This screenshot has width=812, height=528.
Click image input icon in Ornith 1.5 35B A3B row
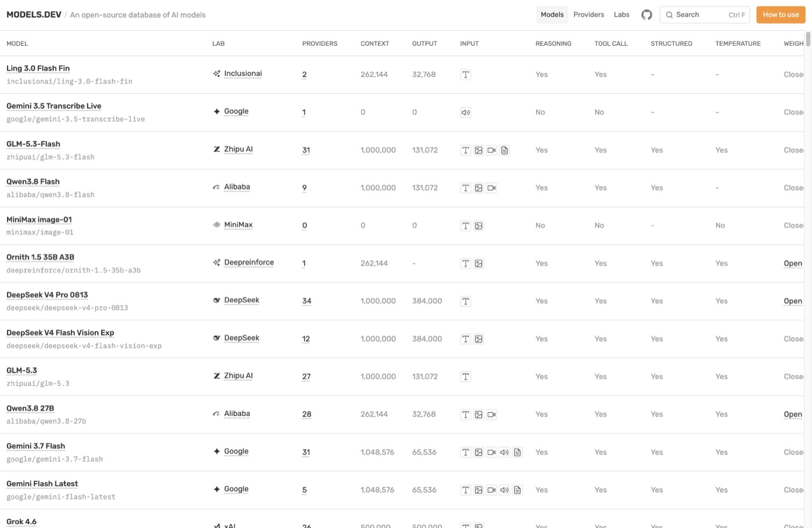(x=478, y=263)
